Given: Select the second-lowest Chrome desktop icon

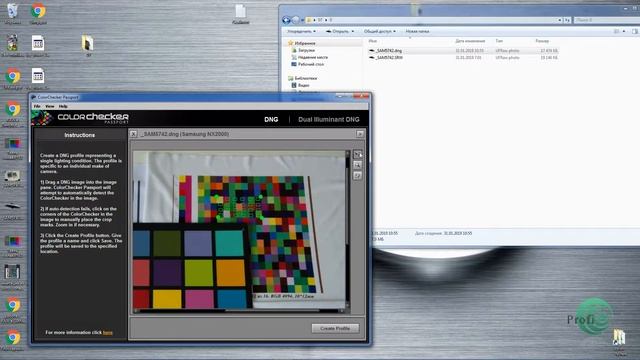Looking at the screenshot, I should click(13, 308).
